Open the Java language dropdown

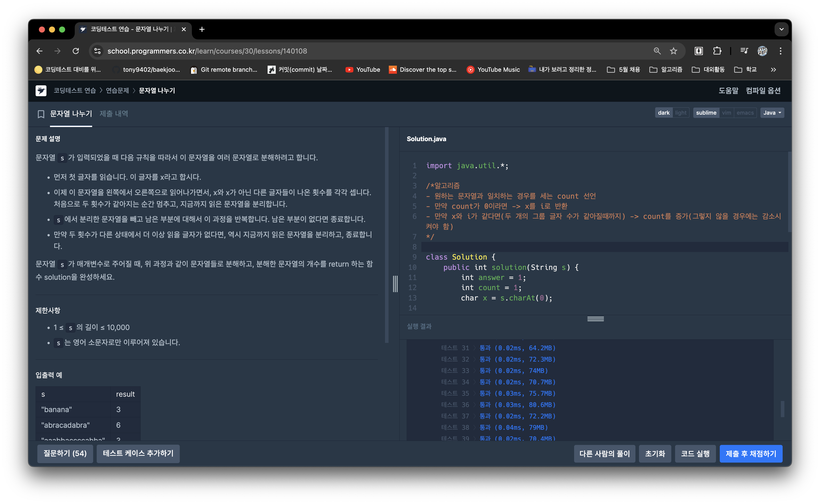pos(772,113)
